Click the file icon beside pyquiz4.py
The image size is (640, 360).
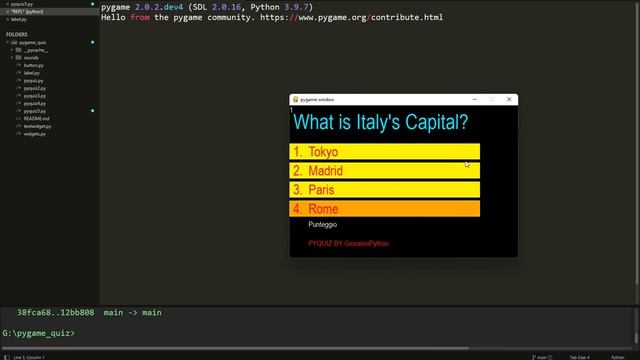(x=18, y=104)
